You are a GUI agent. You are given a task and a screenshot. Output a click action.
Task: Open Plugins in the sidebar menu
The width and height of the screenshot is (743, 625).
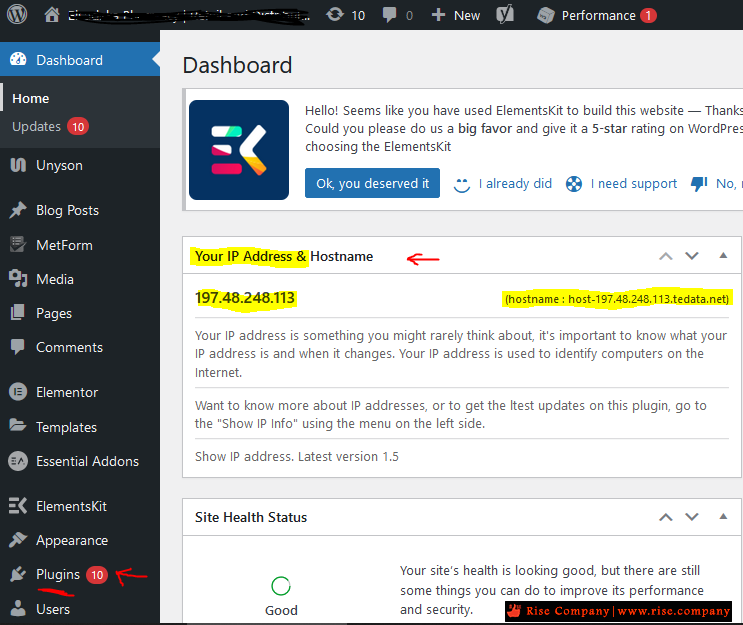coord(58,574)
